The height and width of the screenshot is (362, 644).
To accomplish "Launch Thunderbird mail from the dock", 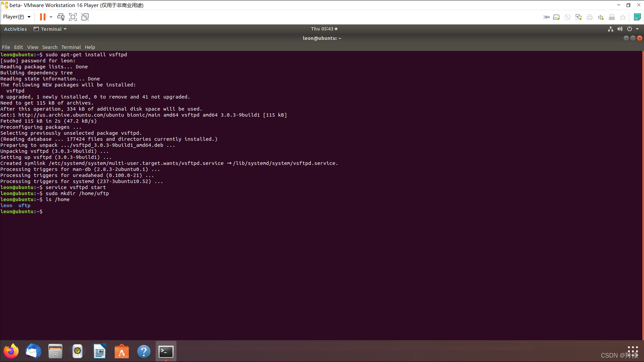I will coord(33,351).
